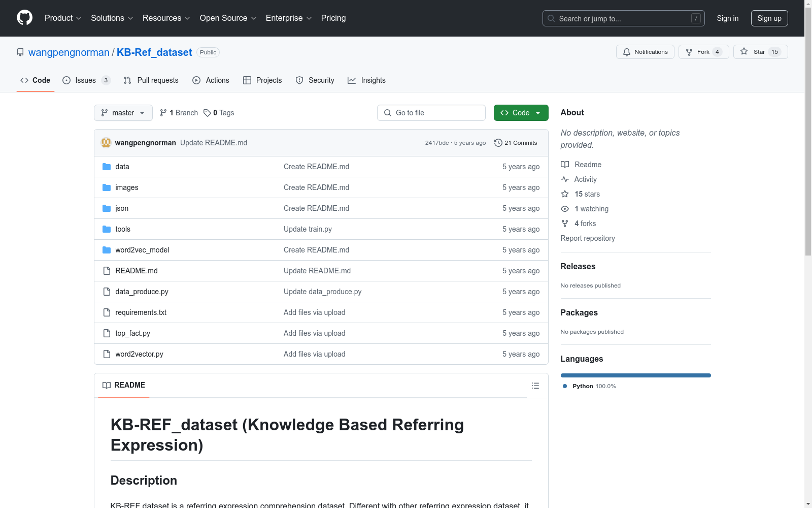
Task: Open the wangpengnorman owner link
Action: click(x=69, y=52)
